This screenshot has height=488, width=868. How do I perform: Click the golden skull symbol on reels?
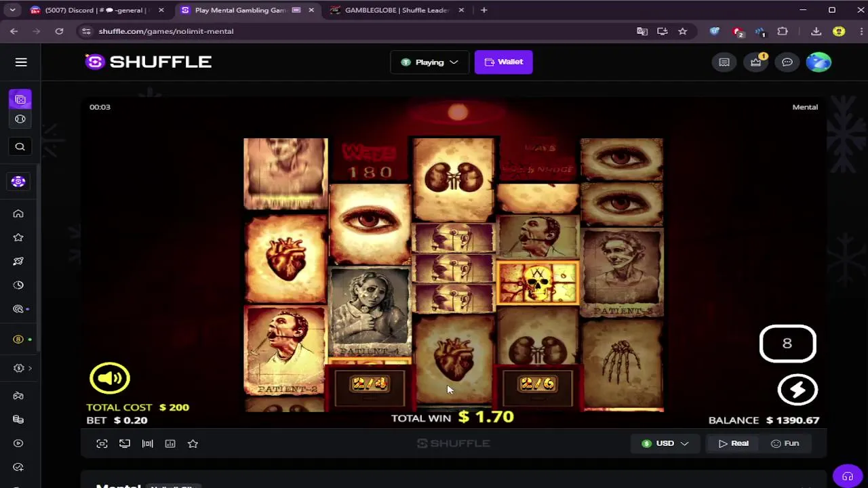tap(538, 283)
